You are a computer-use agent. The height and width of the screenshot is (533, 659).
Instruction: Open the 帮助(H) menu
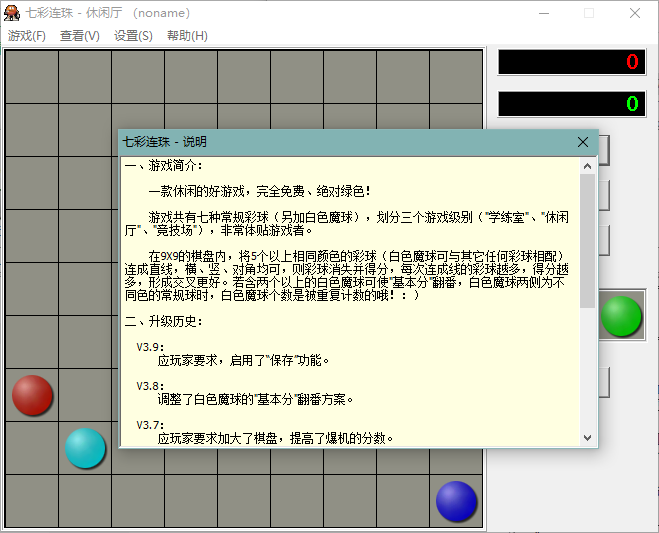tap(187, 36)
